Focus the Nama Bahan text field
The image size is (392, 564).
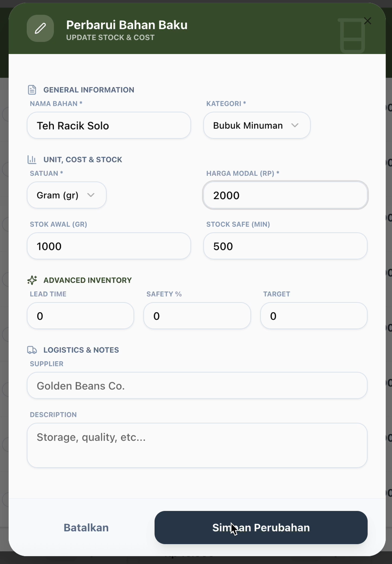pyautogui.click(x=109, y=125)
